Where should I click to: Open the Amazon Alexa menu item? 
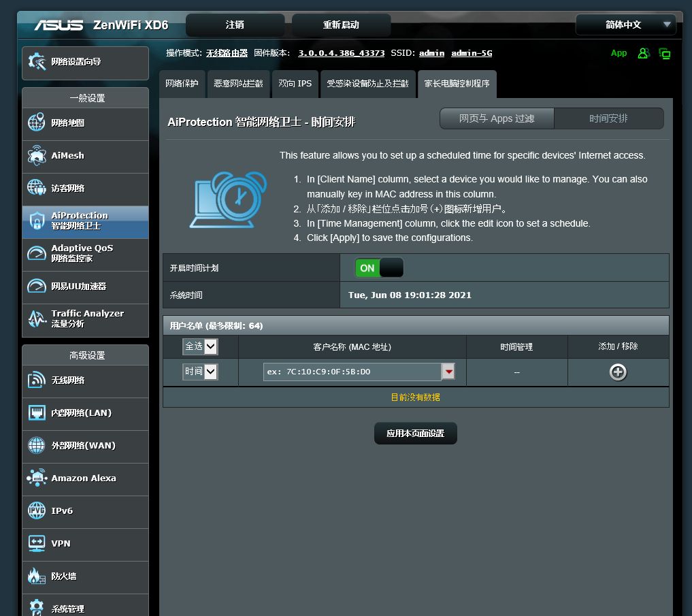click(x=85, y=479)
